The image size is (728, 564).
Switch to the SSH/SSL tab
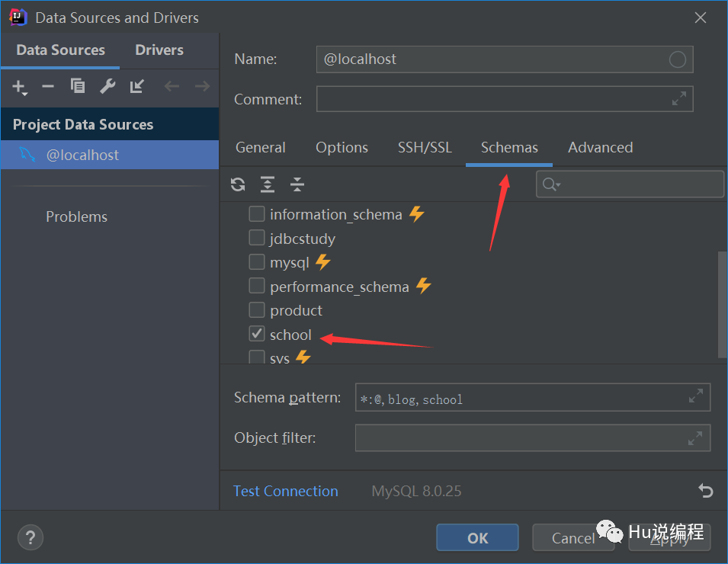click(425, 148)
